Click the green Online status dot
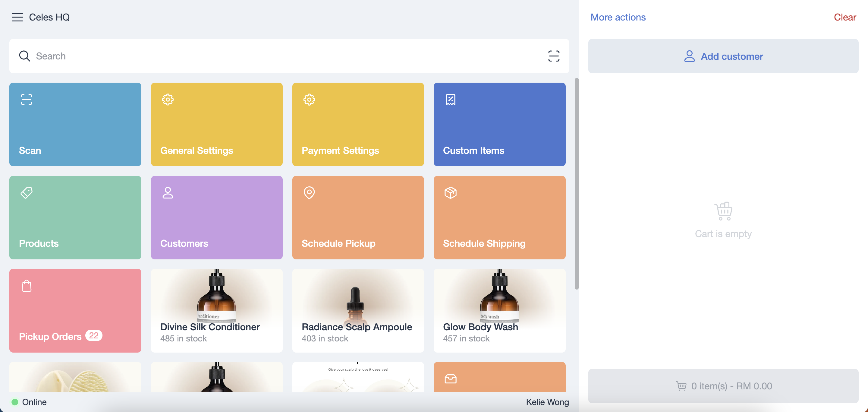This screenshot has height=412, width=868. click(15, 402)
